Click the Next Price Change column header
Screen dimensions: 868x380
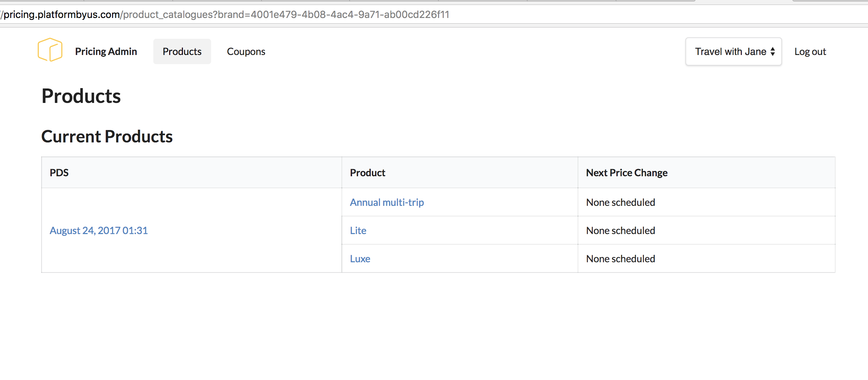(627, 173)
